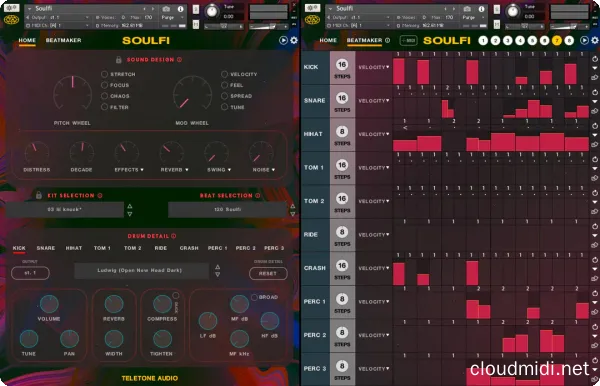
Task: Open settings gear in the Home panel
Action: tap(294, 40)
